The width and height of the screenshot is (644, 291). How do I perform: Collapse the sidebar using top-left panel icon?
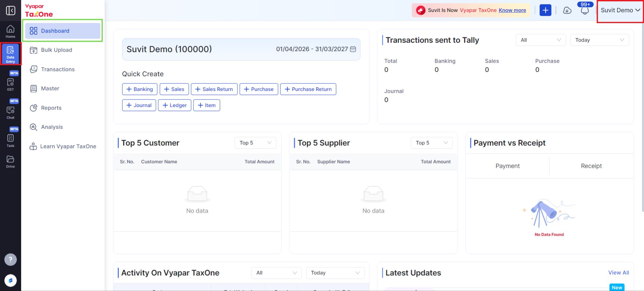click(x=10, y=10)
